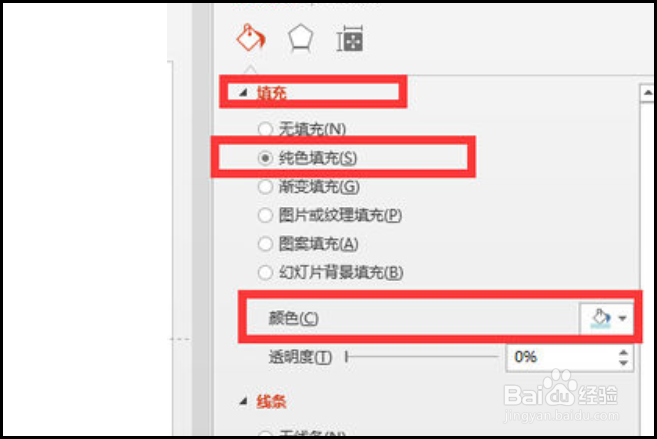Viewport: 657px width, 439px height.
Task: Click the panel scrollbar up arrow
Action: (x=648, y=93)
